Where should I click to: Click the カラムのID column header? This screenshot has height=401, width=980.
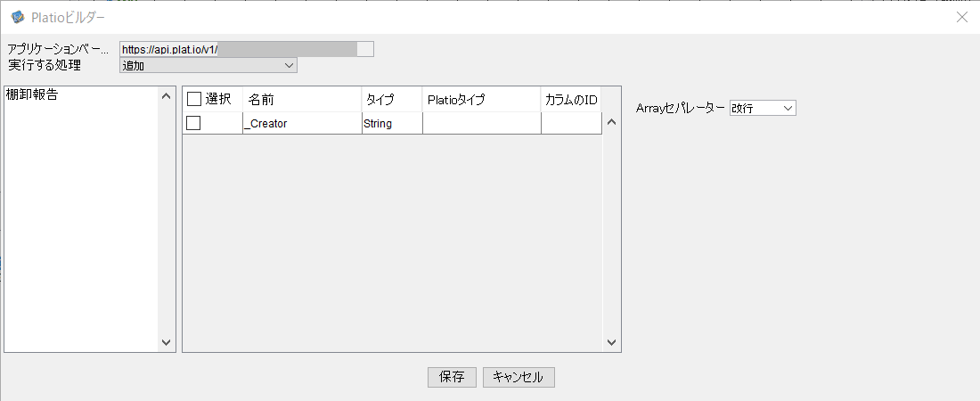point(571,100)
